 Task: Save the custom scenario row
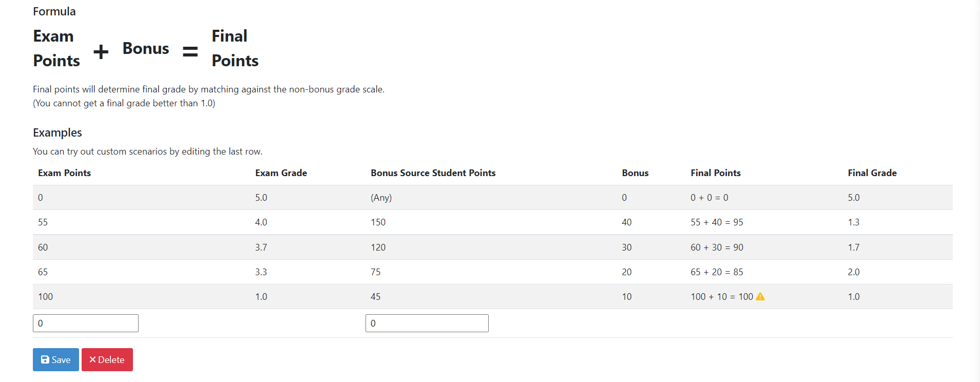(55, 359)
